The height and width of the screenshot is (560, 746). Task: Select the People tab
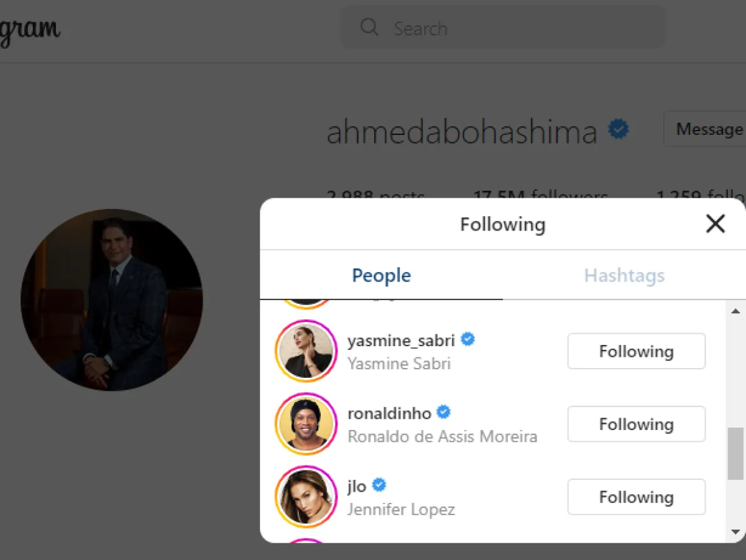tap(381, 275)
